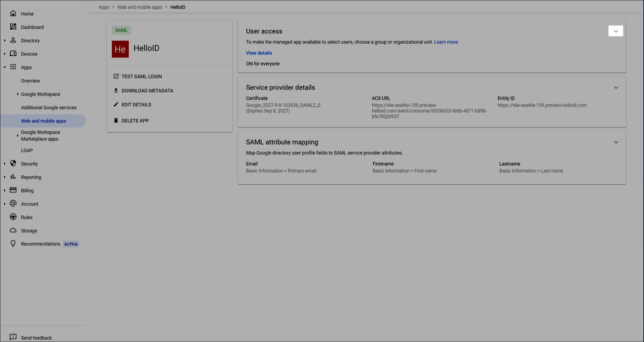Click the Delete App trash icon
This screenshot has height=342, width=644.
(x=116, y=120)
